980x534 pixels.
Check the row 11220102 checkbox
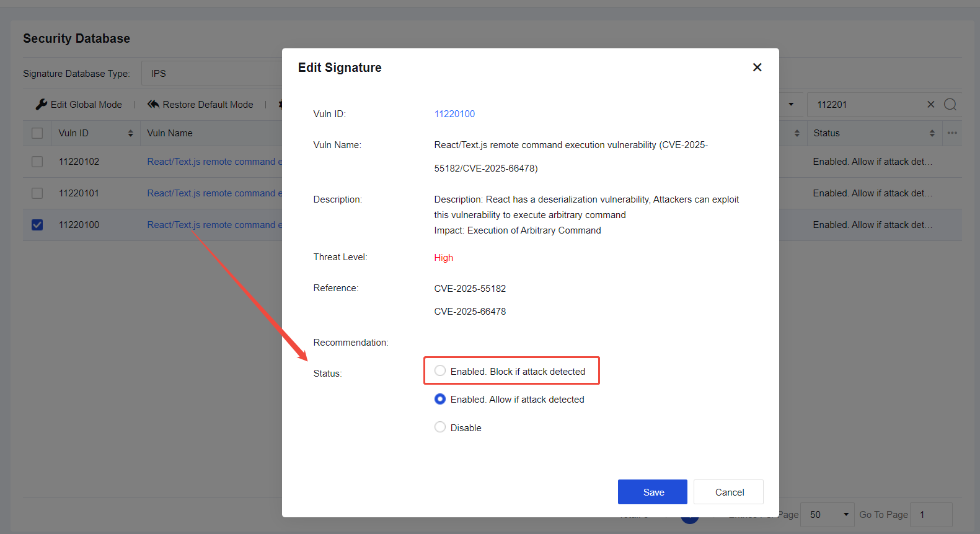37,162
